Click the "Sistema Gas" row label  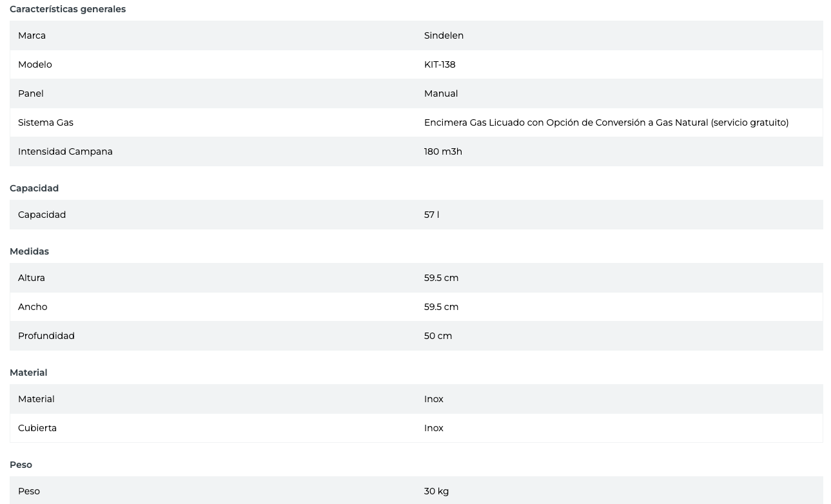[46, 122]
